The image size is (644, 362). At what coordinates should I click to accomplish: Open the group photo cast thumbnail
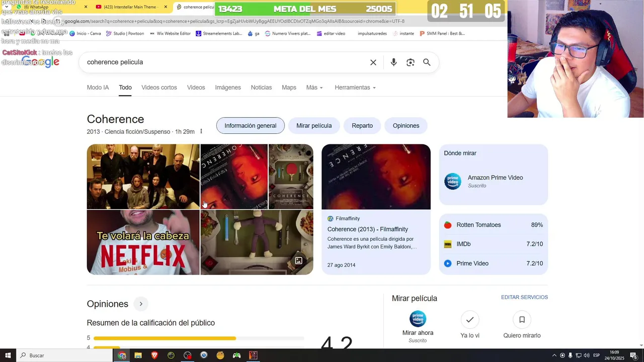pos(143,176)
